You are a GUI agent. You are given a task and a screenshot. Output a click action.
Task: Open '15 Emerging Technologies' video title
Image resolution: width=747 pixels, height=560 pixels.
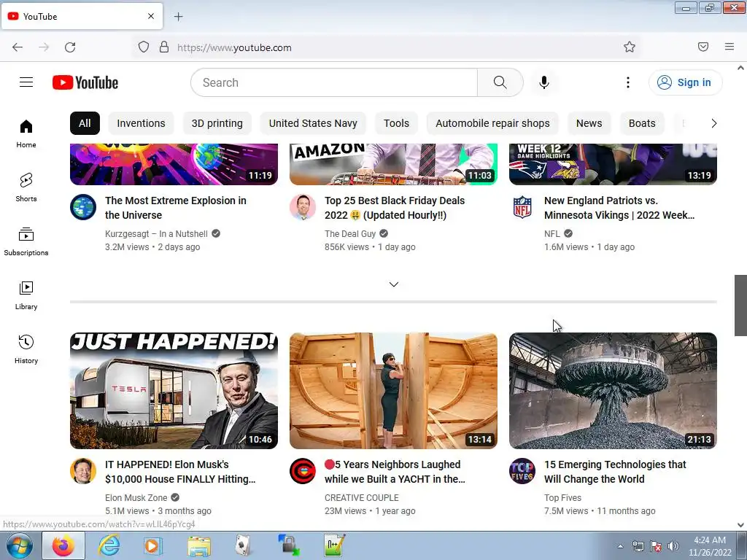(x=615, y=472)
